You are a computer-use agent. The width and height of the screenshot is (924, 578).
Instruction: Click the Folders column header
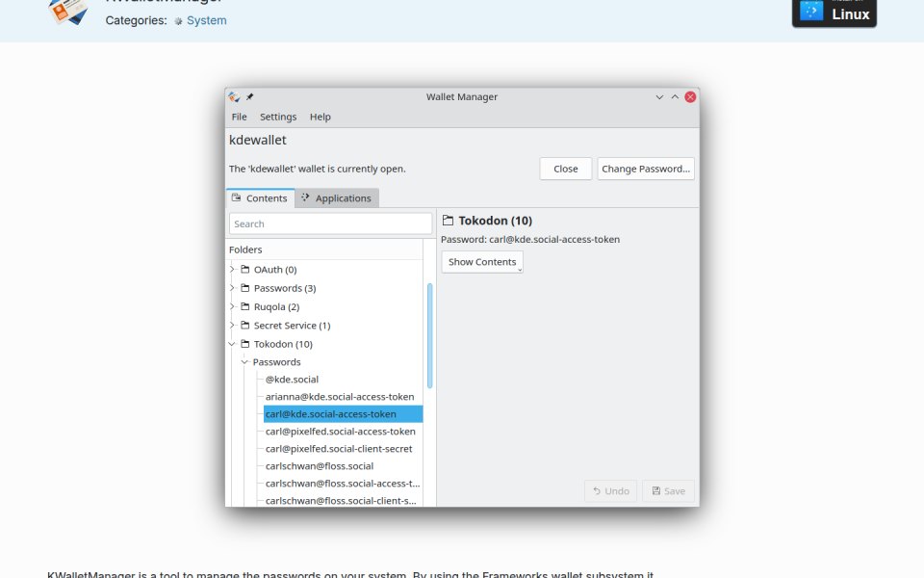pyautogui.click(x=325, y=250)
